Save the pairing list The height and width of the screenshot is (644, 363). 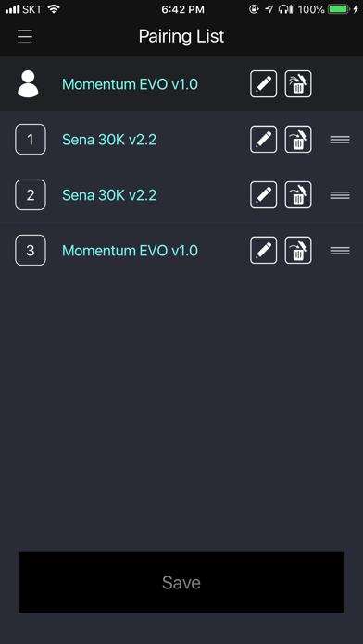point(181,582)
